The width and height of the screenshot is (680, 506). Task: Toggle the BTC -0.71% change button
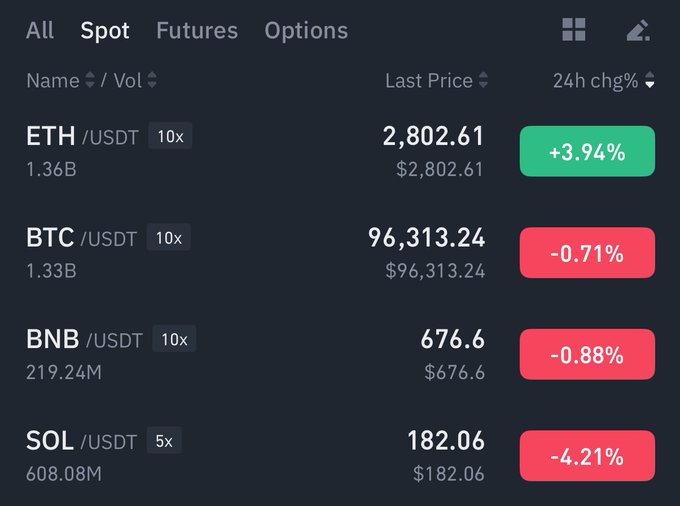tap(587, 253)
